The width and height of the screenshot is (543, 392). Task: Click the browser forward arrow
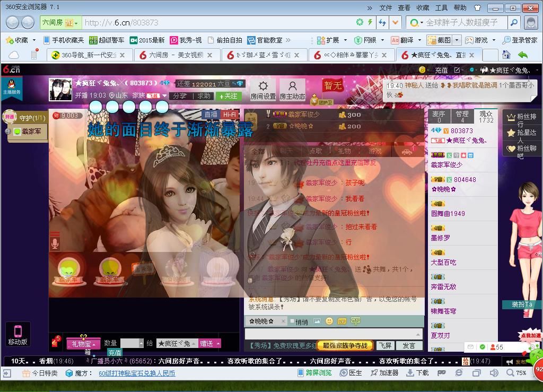pos(28,23)
